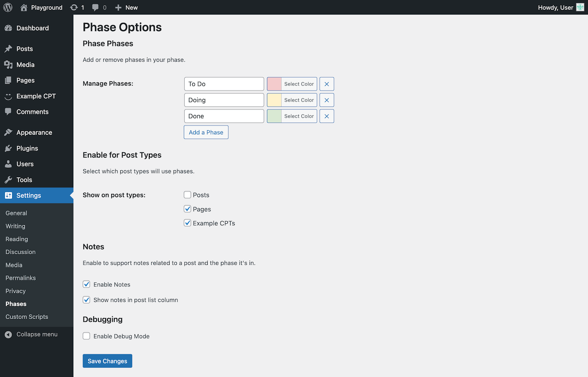588x377 pixels.
Task: Open the Media settings submenu item
Action: click(14, 265)
